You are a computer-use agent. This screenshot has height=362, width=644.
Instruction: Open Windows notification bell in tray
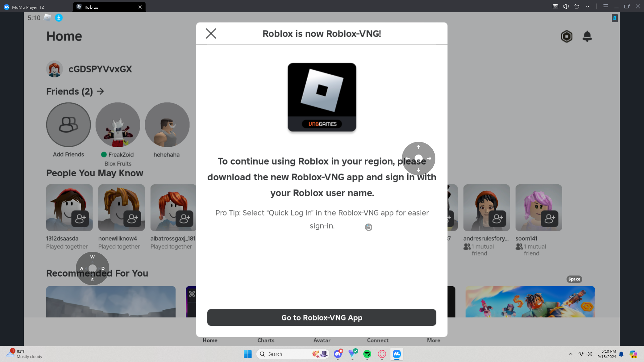[621, 354]
